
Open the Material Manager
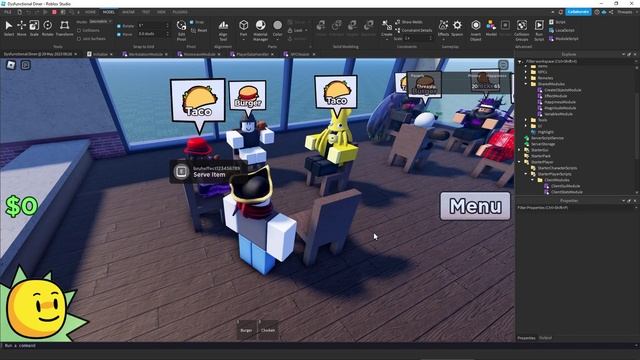click(x=260, y=30)
